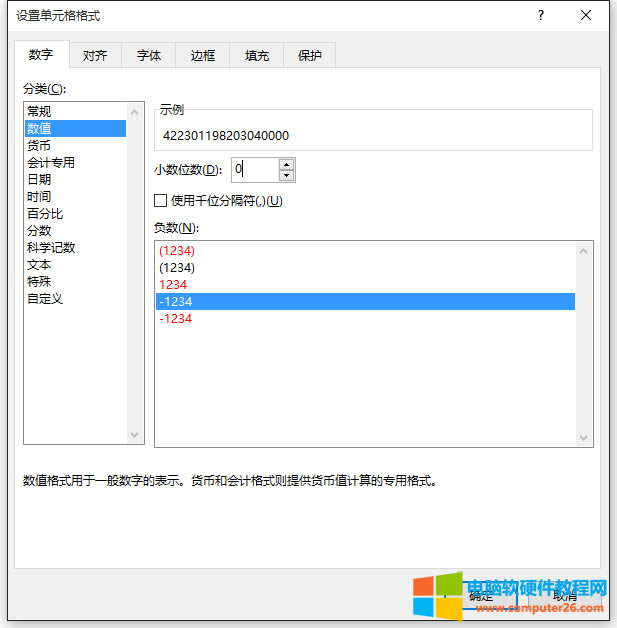Increase decimal places with up spinner arrow
The image size is (617, 628).
[x=287, y=164]
